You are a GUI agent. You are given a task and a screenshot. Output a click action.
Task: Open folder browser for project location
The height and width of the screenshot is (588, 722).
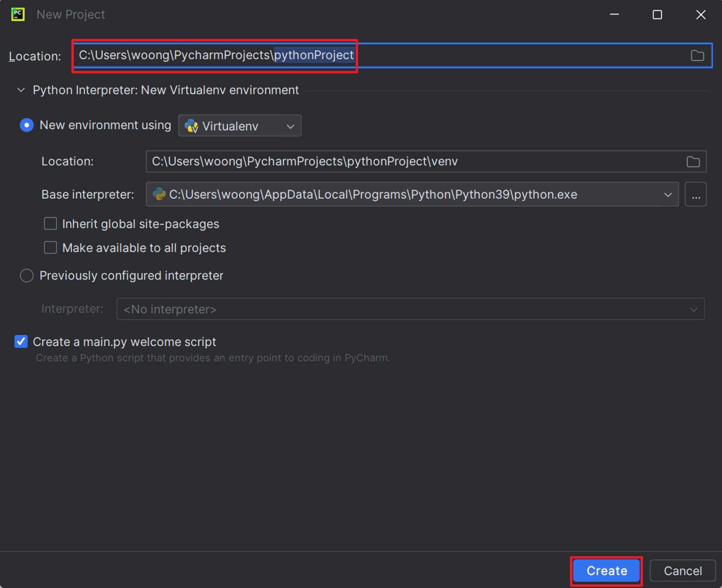pyautogui.click(x=697, y=56)
